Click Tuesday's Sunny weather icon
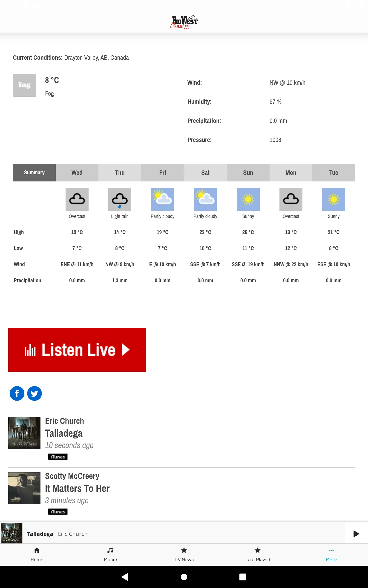Viewport: 368px width, 588px height. click(334, 199)
